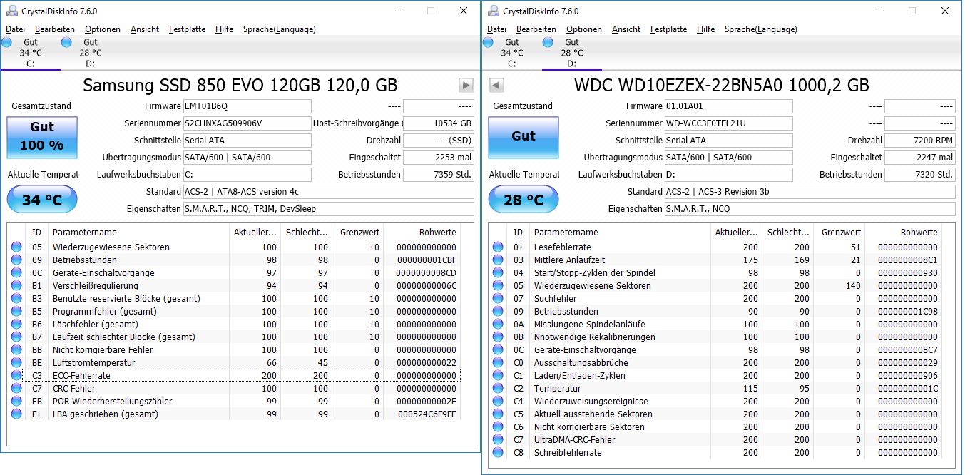Click status orb for Lesefehlerrate row
This screenshot has width=980, height=475.
(x=498, y=247)
